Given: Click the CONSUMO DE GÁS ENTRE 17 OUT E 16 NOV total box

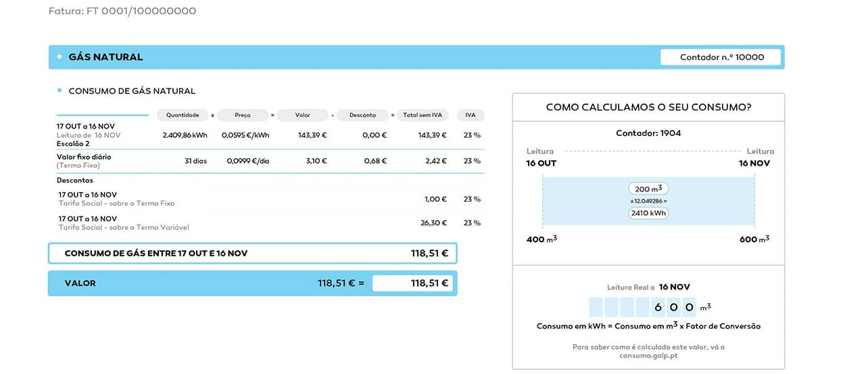Looking at the screenshot, I should (253, 254).
